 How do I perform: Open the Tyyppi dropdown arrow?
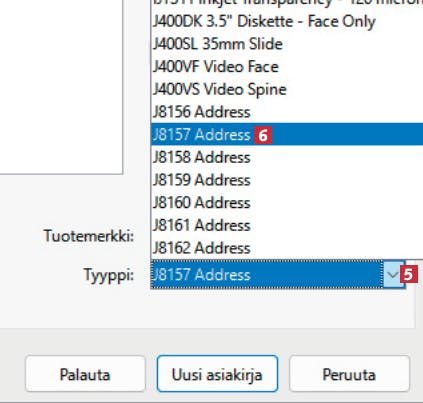393,275
